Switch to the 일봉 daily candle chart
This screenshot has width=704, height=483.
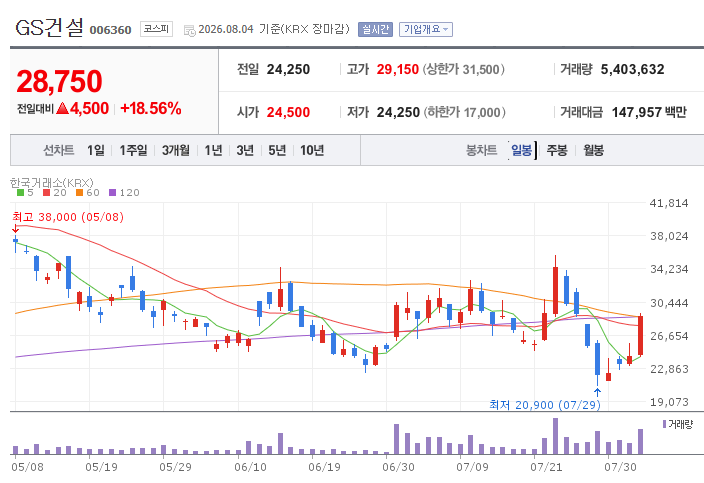click(x=522, y=150)
